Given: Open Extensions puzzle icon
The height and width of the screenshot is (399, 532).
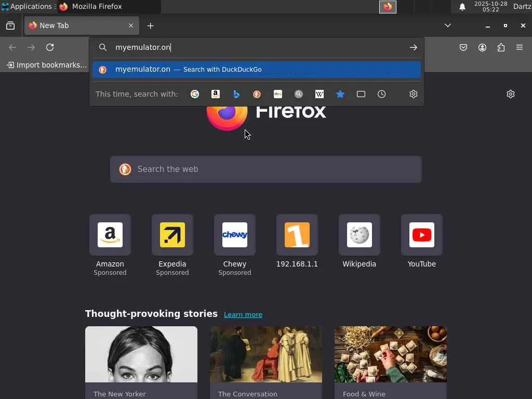Looking at the screenshot, I should (501, 47).
